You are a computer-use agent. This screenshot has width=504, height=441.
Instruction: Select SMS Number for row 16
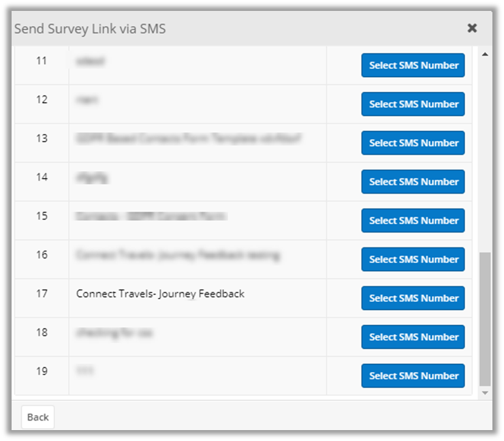click(413, 260)
